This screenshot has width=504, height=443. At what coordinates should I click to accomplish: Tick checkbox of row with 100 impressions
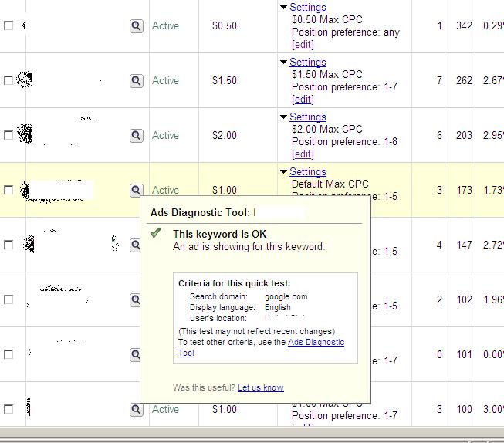[8, 409]
